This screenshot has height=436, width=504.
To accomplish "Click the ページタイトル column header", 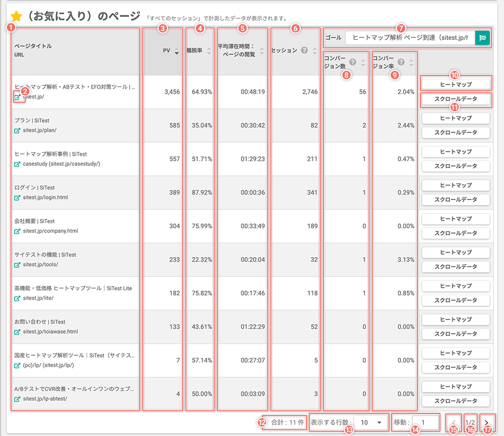I will click(33, 46).
